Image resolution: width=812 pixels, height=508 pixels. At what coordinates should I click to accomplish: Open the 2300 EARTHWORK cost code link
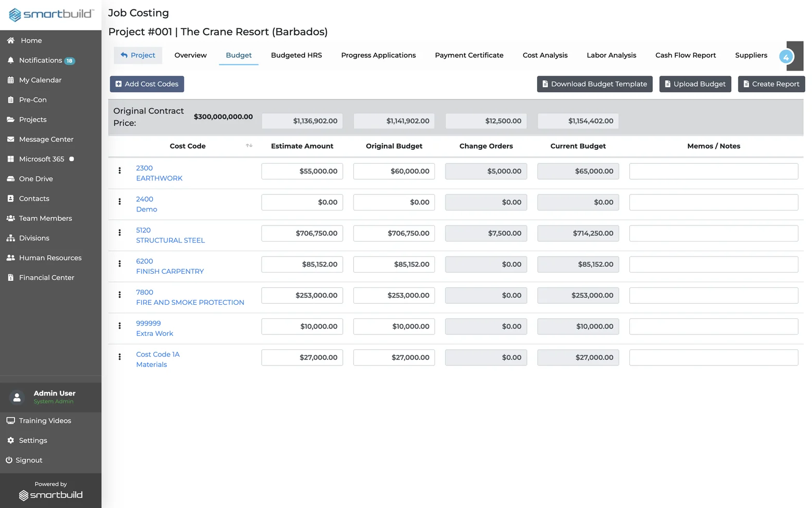pos(160,173)
